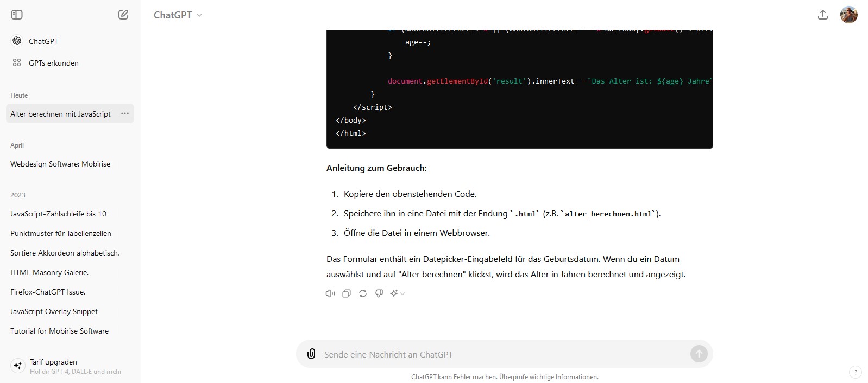The image size is (868, 383).
Task: Open ChatGPT in the sidebar
Action: [x=43, y=41]
